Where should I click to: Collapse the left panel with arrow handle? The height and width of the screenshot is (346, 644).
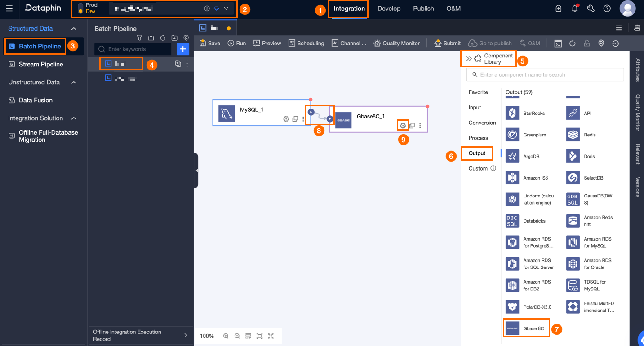click(x=196, y=171)
